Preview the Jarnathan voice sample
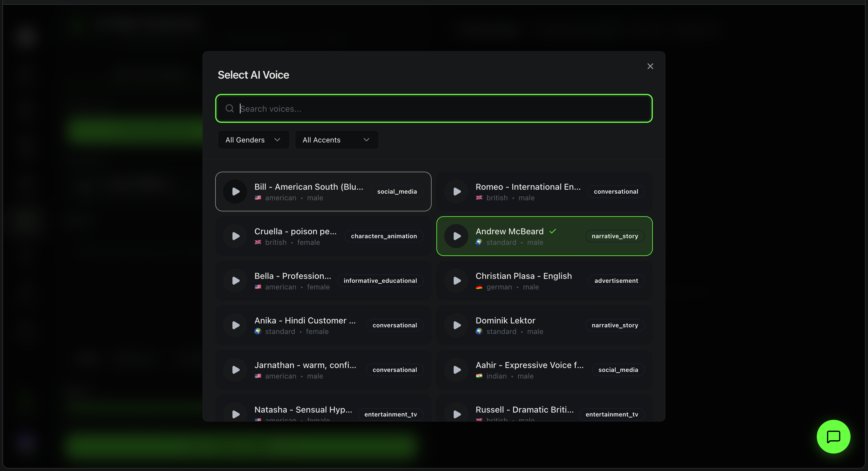This screenshot has height=471, width=868. tap(235, 369)
